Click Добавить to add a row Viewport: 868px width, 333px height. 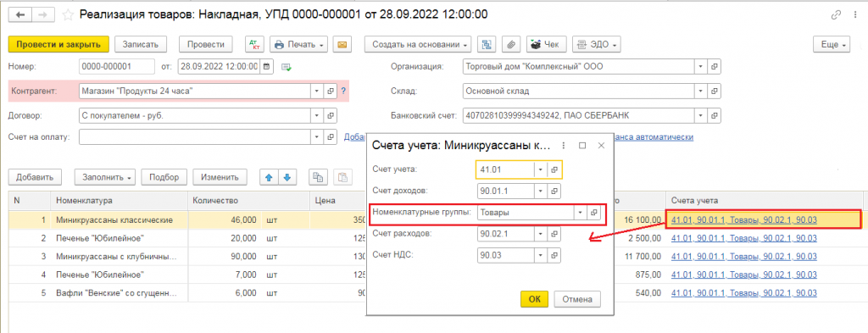click(x=34, y=178)
